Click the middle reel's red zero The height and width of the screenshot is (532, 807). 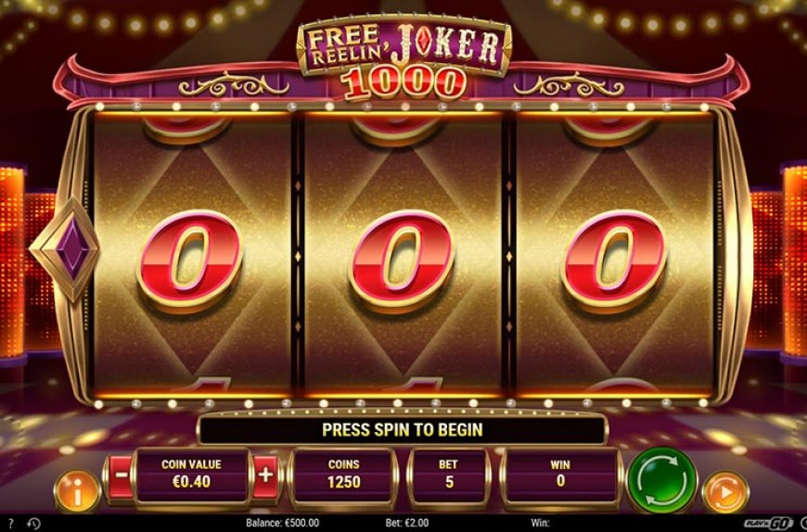pos(402,261)
